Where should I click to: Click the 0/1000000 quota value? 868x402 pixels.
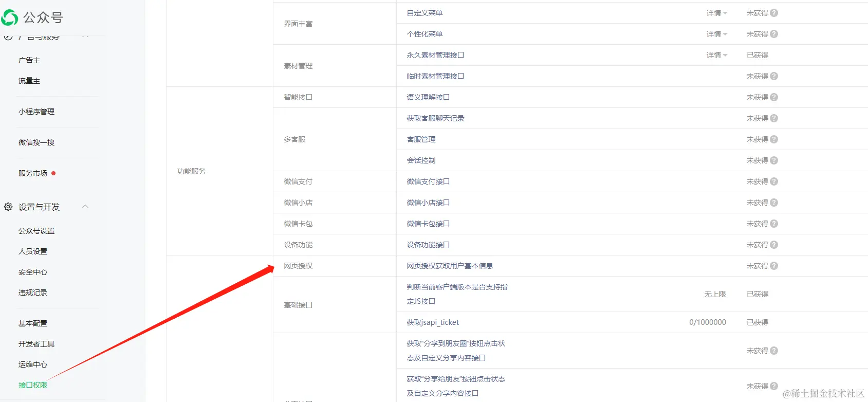tap(708, 322)
